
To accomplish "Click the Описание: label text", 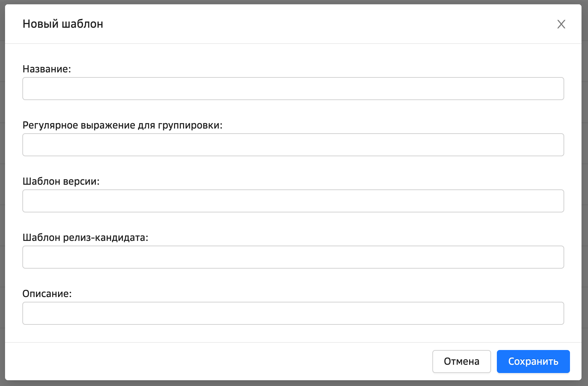I will [47, 294].
